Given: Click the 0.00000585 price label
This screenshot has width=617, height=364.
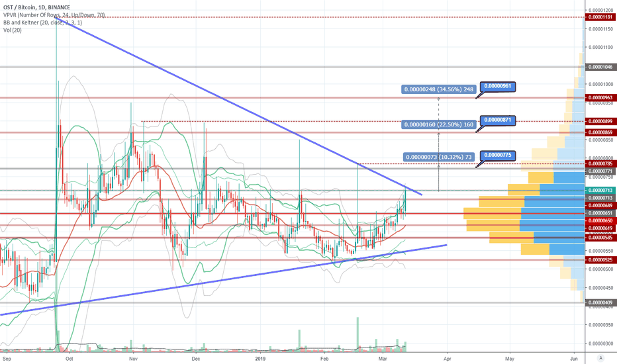Looking at the screenshot, I should (x=601, y=238).
